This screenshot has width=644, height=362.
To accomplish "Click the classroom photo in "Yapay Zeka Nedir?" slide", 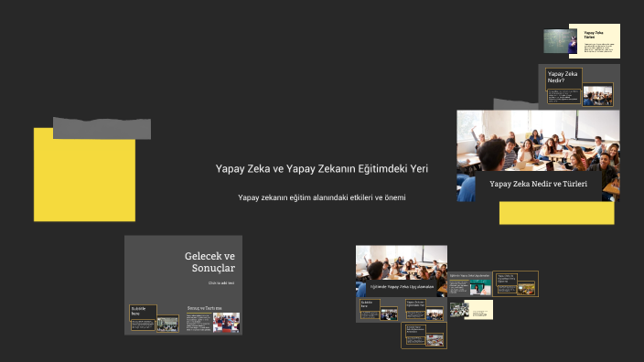I will pos(598,95).
